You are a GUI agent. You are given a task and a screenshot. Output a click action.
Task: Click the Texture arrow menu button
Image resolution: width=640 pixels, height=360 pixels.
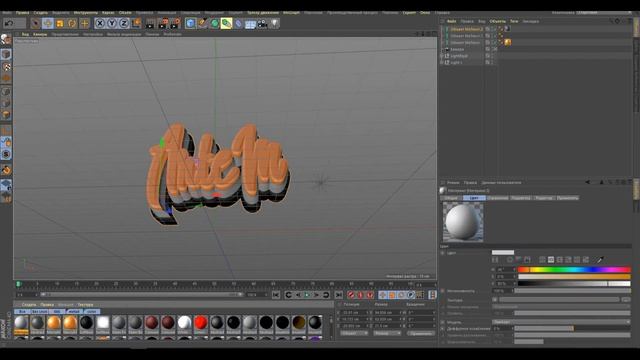495,300
